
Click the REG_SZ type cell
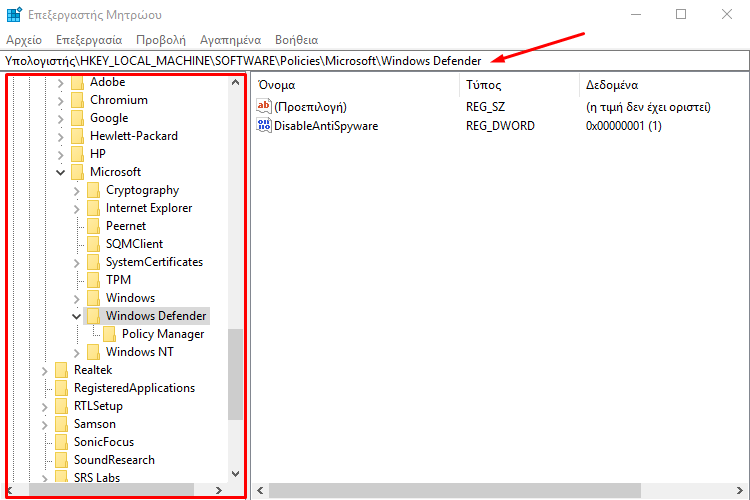pyautogui.click(x=485, y=107)
